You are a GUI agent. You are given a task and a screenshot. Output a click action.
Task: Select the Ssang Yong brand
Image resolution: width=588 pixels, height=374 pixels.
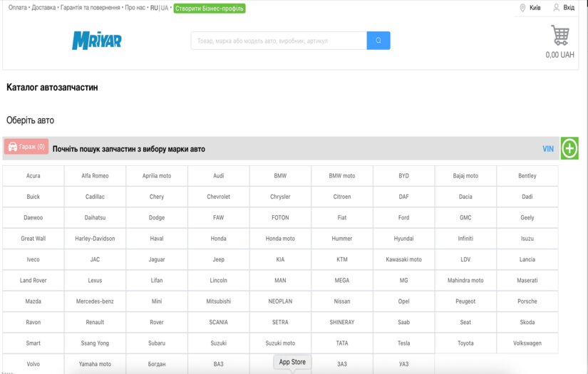tap(95, 343)
